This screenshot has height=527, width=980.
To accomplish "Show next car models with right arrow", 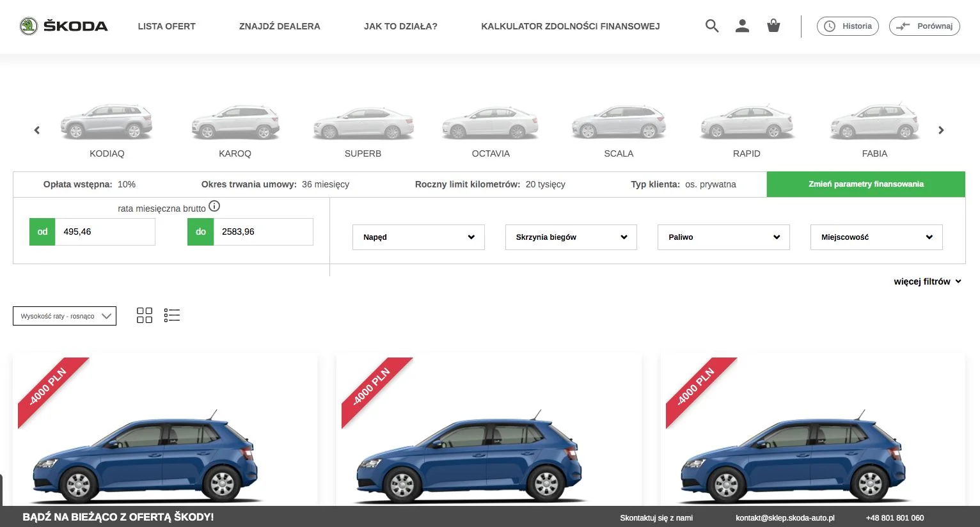I will (941, 130).
